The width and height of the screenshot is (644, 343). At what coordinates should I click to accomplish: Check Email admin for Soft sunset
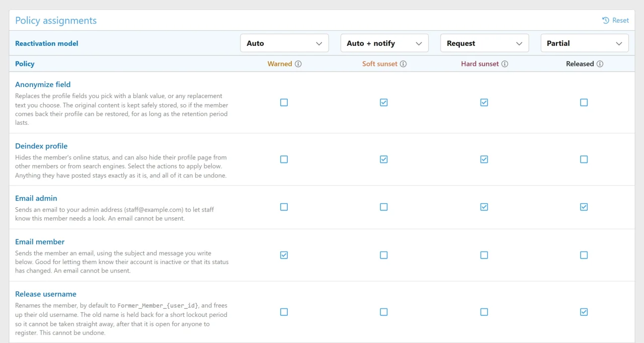(384, 207)
